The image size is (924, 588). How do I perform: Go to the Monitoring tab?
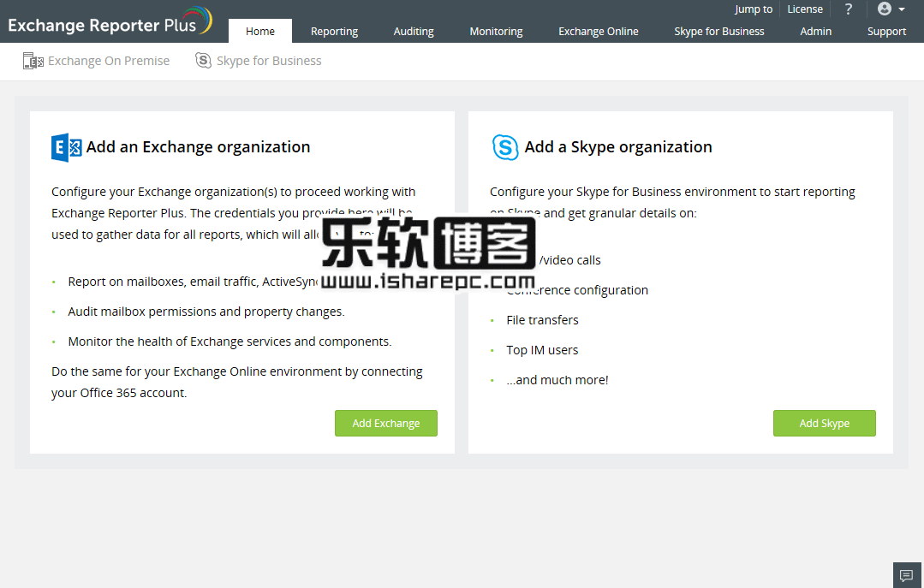496,31
